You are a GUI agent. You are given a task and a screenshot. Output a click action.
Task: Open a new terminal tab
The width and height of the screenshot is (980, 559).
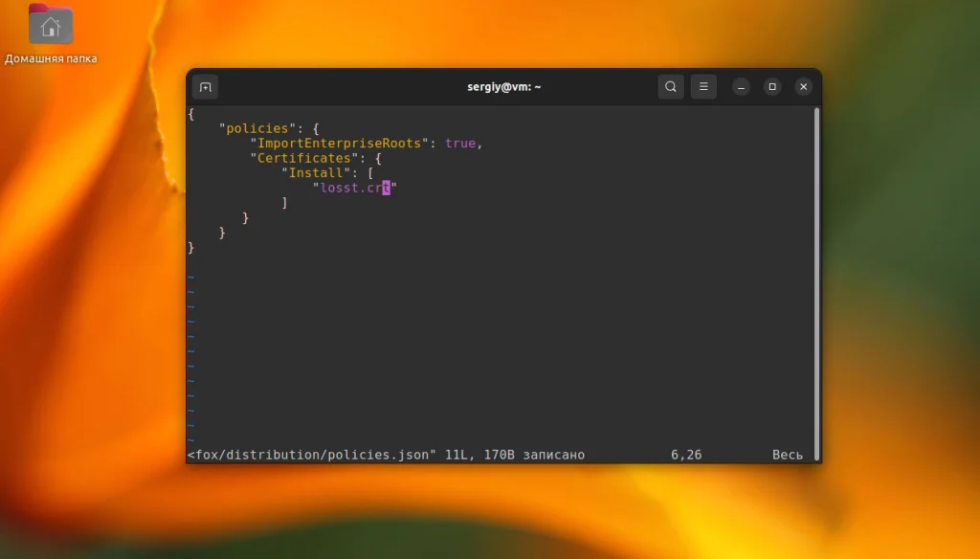(205, 86)
